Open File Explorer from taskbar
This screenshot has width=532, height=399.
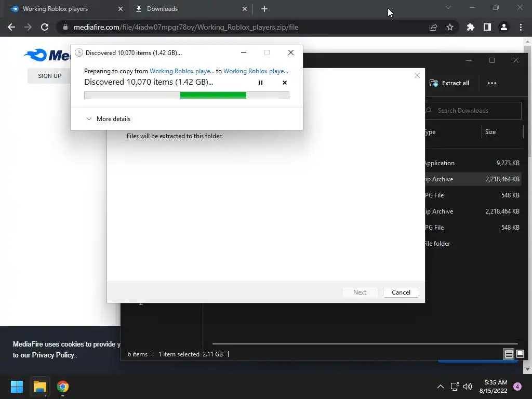[39, 387]
